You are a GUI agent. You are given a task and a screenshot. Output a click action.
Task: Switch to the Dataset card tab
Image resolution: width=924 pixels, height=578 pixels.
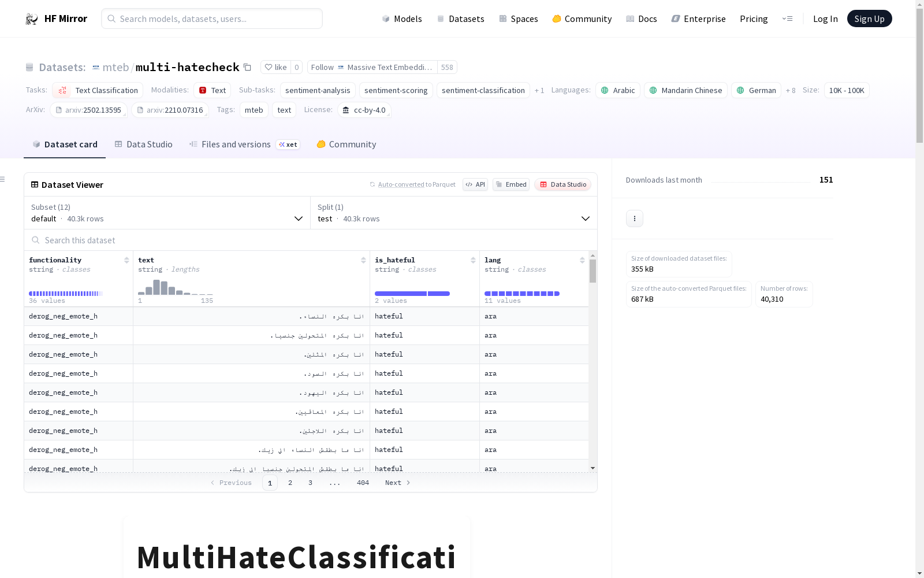click(x=65, y=144)
